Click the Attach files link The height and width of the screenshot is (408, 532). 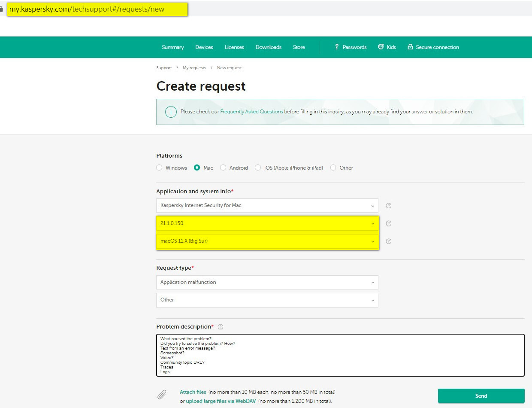(x=193, y=392)
